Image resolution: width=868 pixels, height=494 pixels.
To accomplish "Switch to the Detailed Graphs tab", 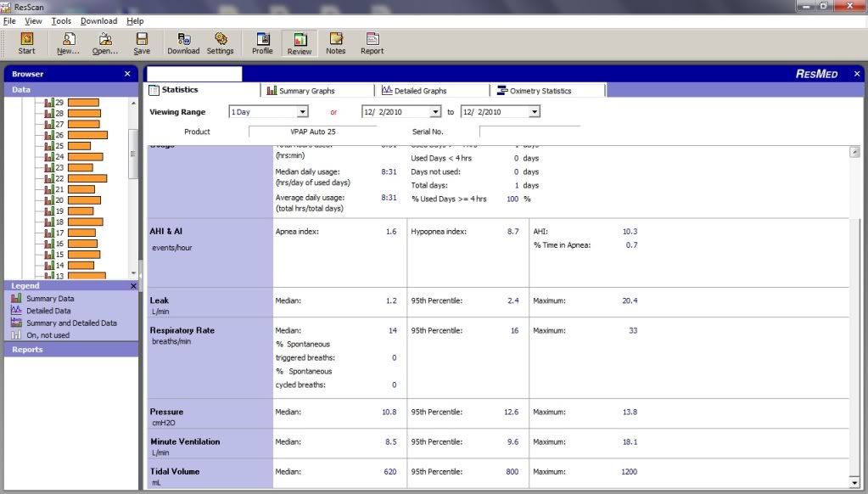I will pyautogui.click(x=433, y=90).
